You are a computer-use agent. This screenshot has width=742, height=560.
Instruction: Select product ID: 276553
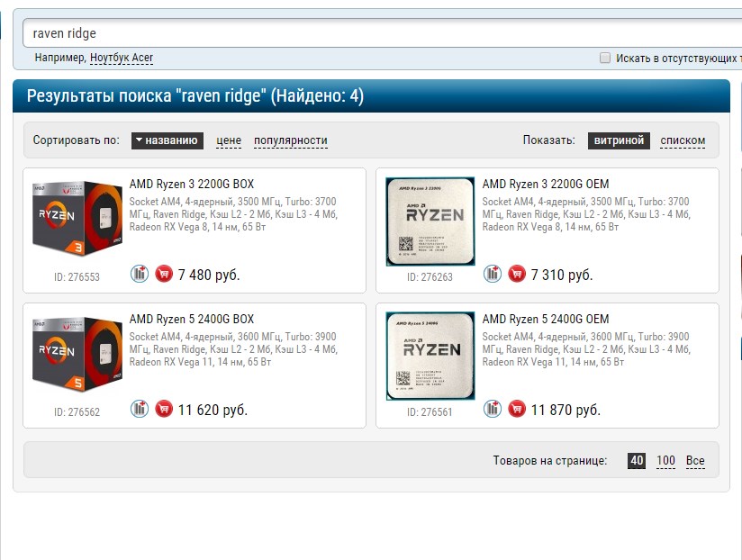click(x=77, y=277)
